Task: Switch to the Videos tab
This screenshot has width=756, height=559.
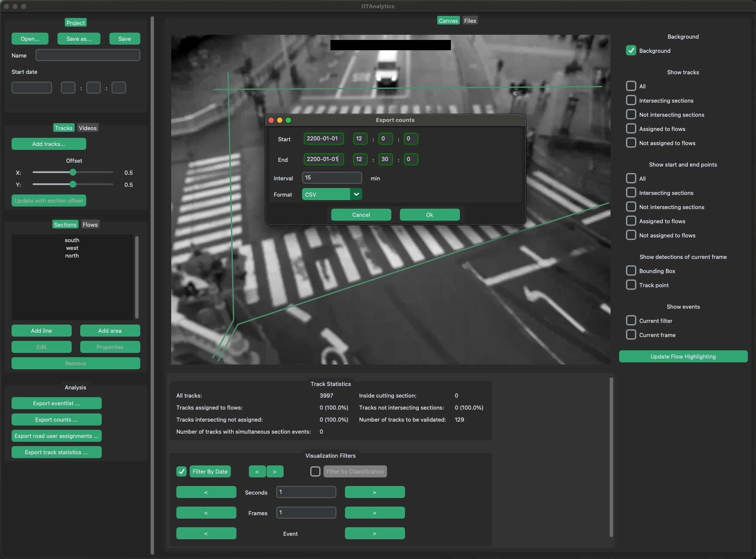Action: tap(88, 128)
